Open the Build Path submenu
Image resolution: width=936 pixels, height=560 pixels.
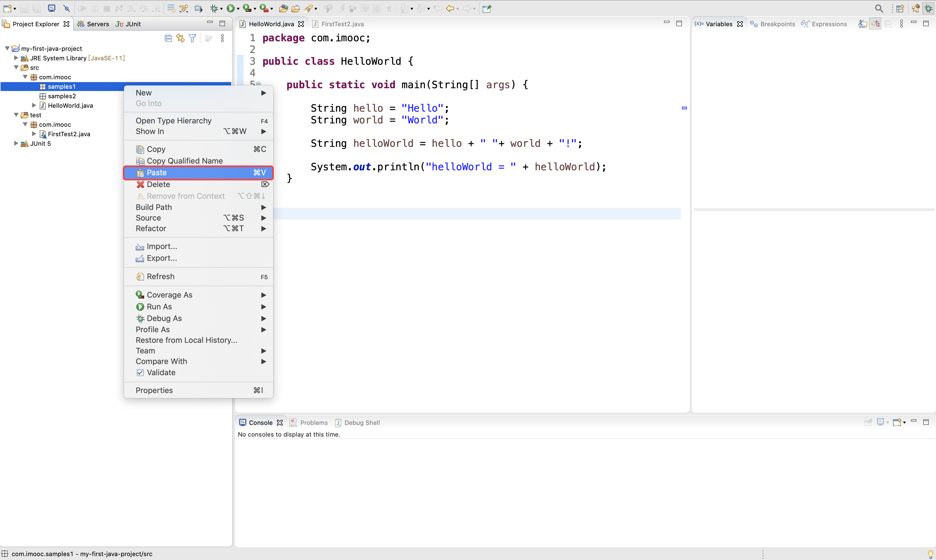coord(199,207)
